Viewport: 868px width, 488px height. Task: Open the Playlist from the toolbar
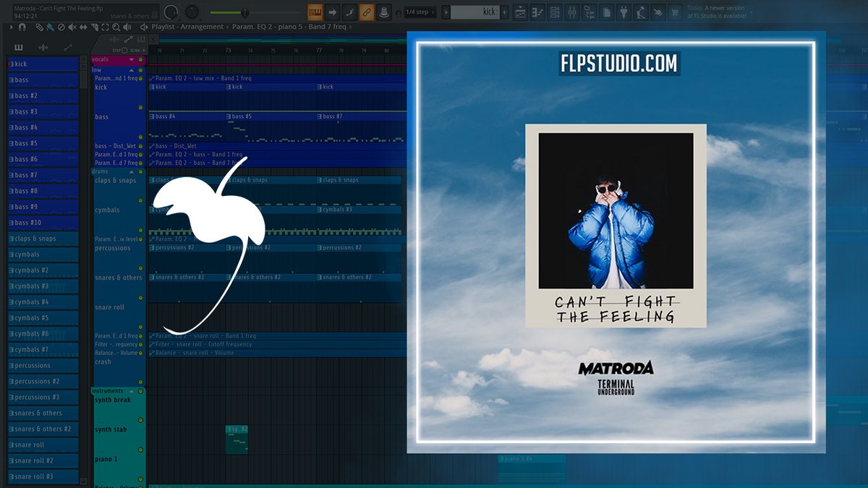pyautogui.click(x=520, y=12)
